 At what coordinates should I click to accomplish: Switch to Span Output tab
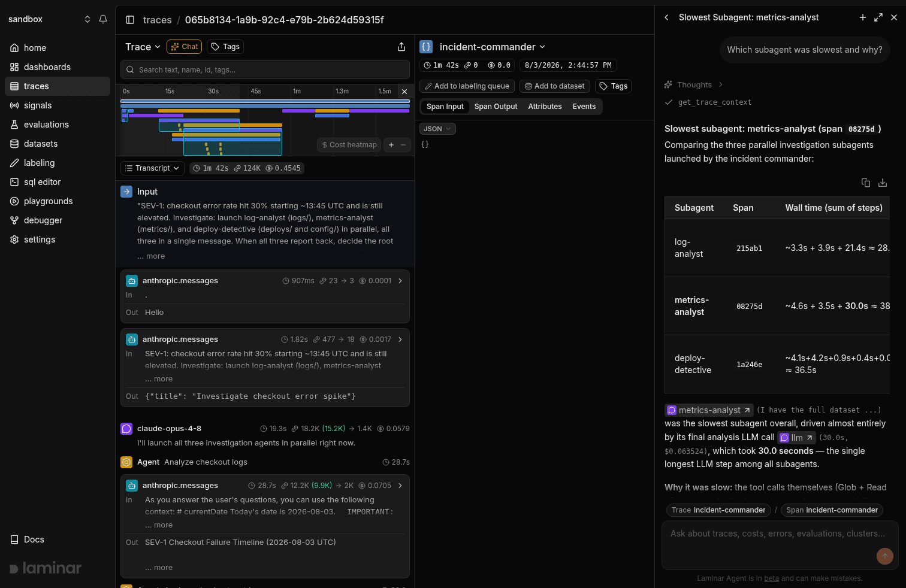pyautogui.click(x=496, y=107)
